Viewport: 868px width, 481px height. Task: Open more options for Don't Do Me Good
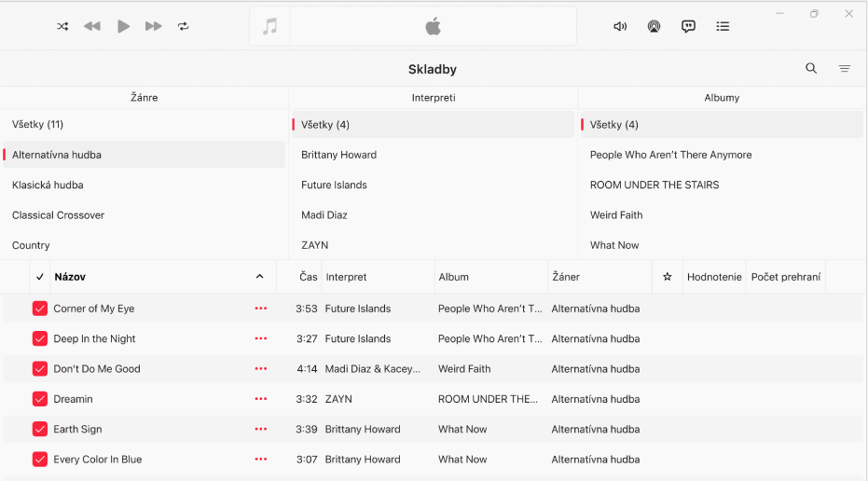pos(261,368)
